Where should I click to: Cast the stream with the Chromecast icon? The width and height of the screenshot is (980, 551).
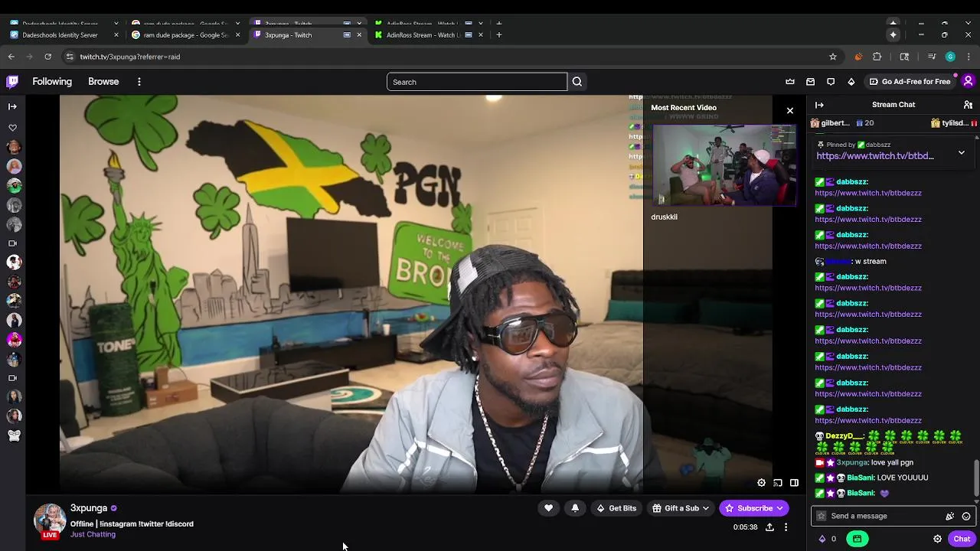tap(777, 483)
